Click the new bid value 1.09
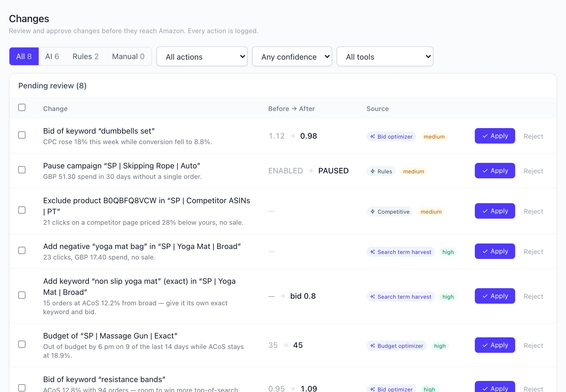 (309, 388)
